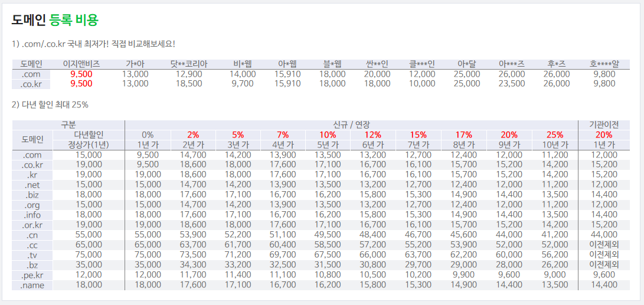Select the 10년 가 column header
The image size is (644, 305).
(555, 145)
